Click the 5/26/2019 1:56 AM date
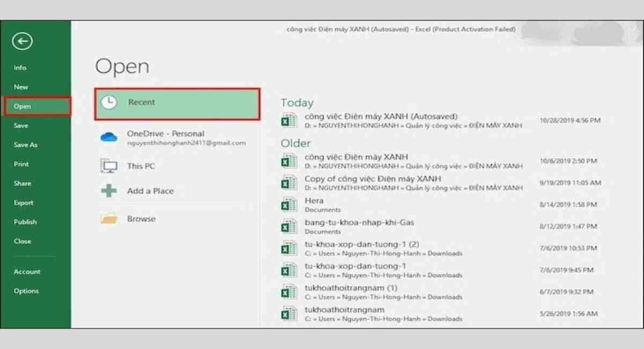 (568, 314)
